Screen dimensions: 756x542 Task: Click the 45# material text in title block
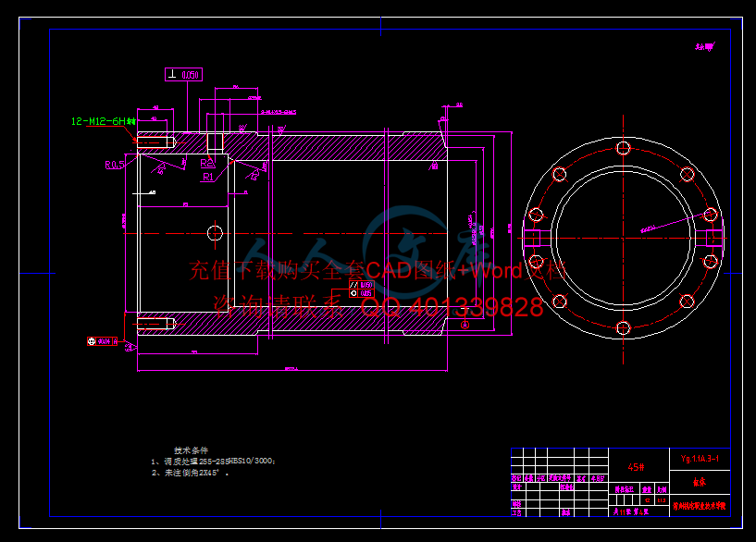click(x=636, y=467)
